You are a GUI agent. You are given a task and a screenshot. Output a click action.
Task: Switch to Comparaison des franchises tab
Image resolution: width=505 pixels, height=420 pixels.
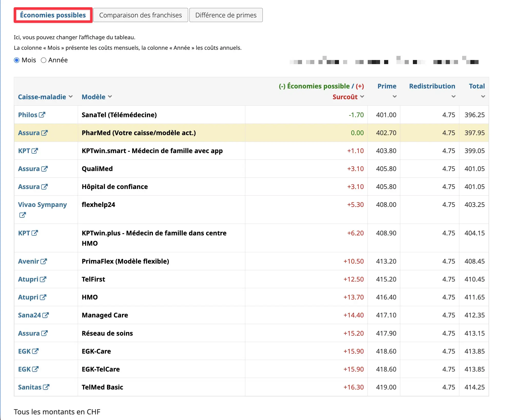click(141, 15)
